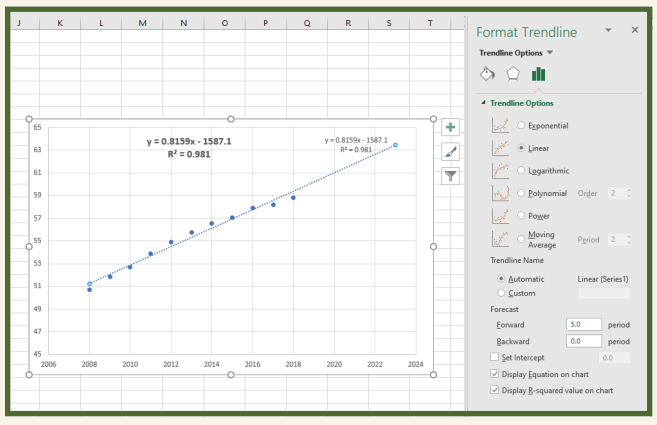Viewport: 657px width, 425px height.
Task: Click the Exponential trendline thumbnail icon
Action: [x=500, y=125]
